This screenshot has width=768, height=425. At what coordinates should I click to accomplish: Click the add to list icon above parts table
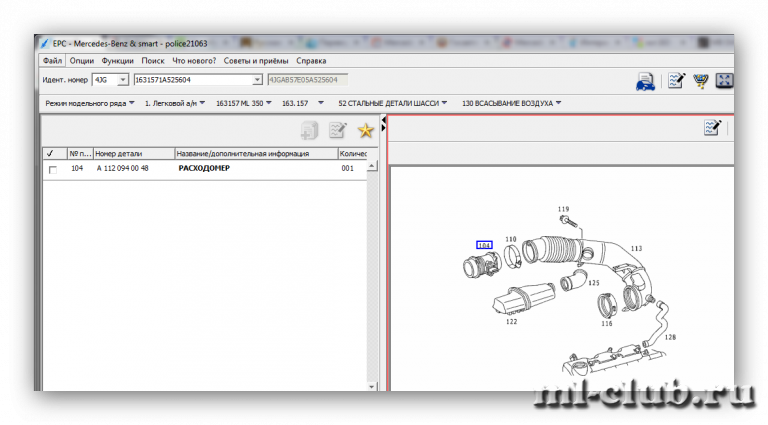pos(309,130)
